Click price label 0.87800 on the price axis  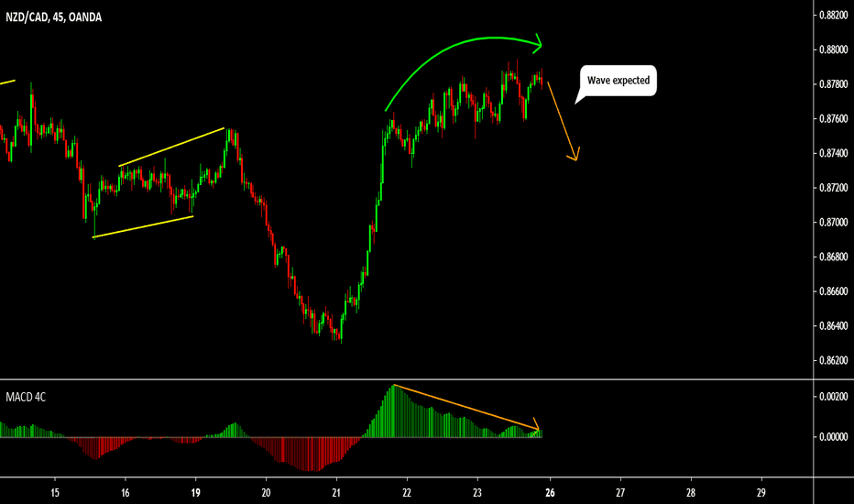click(x=833, y=84)
